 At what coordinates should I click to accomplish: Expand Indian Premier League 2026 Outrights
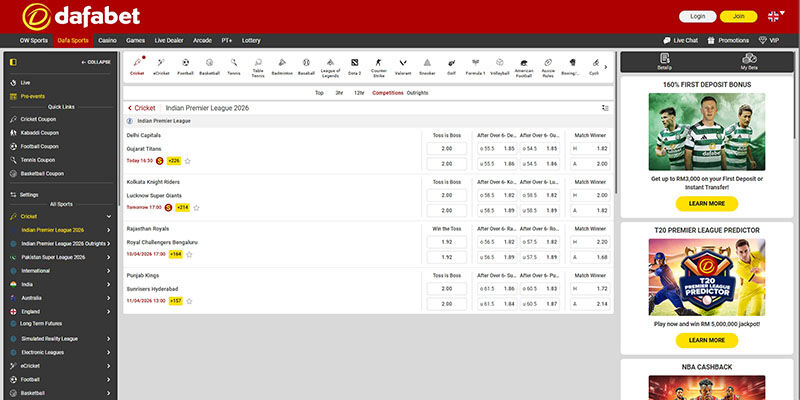click(109, 244)
